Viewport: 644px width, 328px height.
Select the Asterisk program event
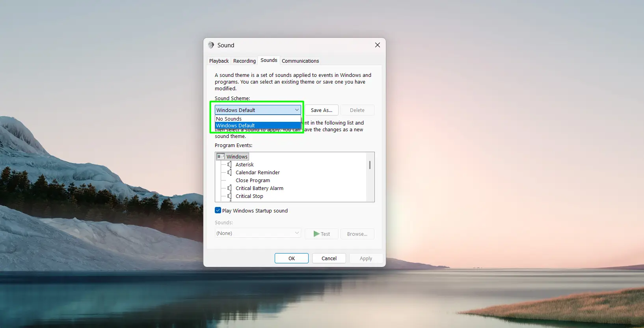coord(244,164)
